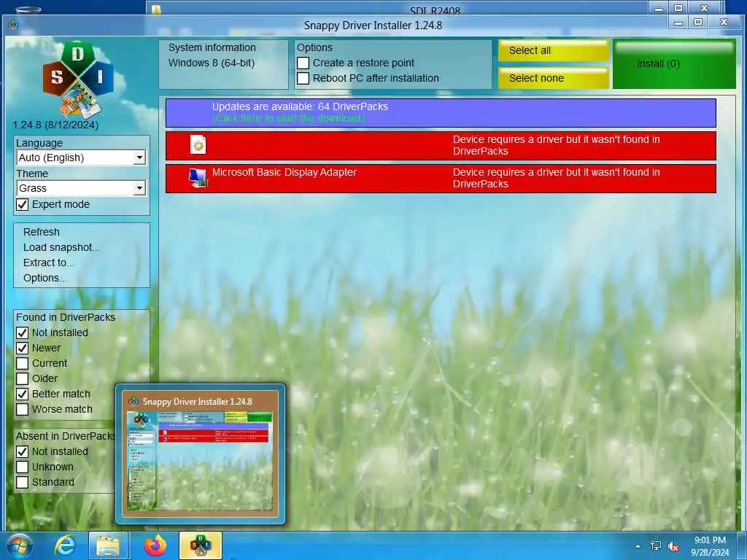
Task: Choose Extract to... option
Action: click(49, 262)
